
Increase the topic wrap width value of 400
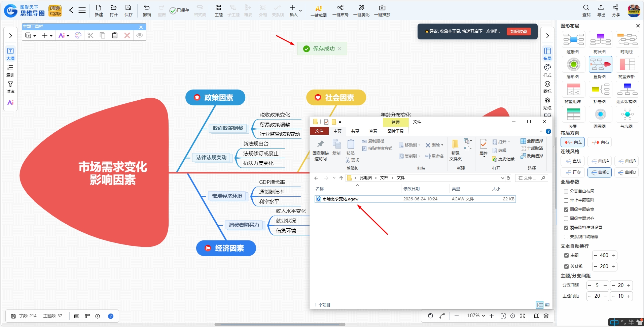(613, 256)
